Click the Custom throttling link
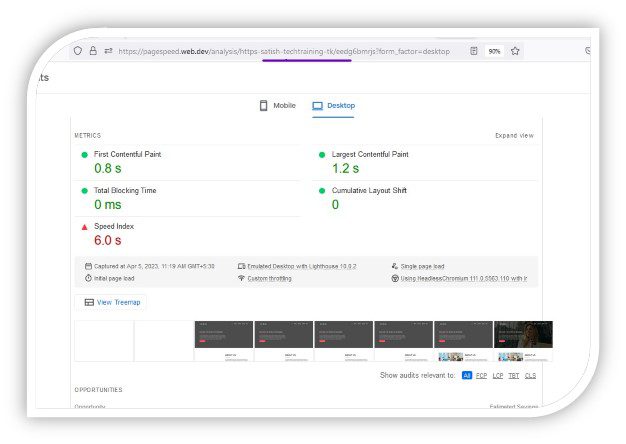Image resolution: width=626 pixels, height=444 pixels. pos(269,278)
